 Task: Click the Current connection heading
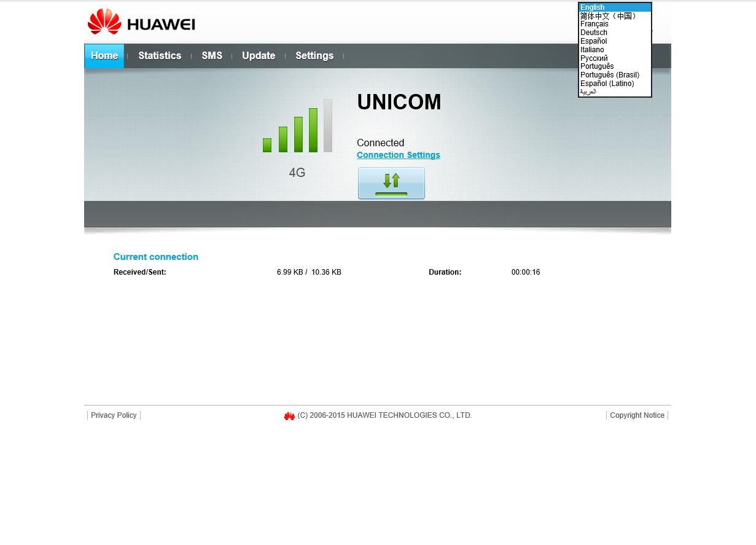point(156,257)
